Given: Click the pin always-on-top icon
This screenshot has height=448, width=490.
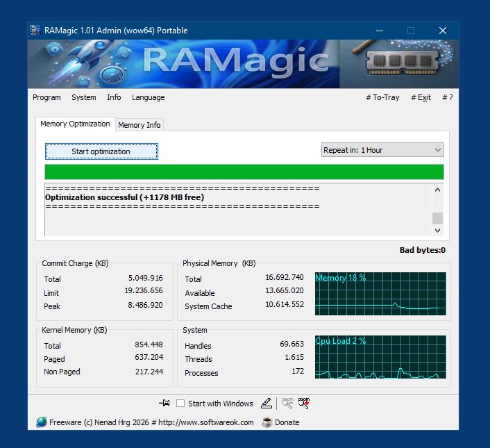Looking at the screenshot, I should [164, 403].
